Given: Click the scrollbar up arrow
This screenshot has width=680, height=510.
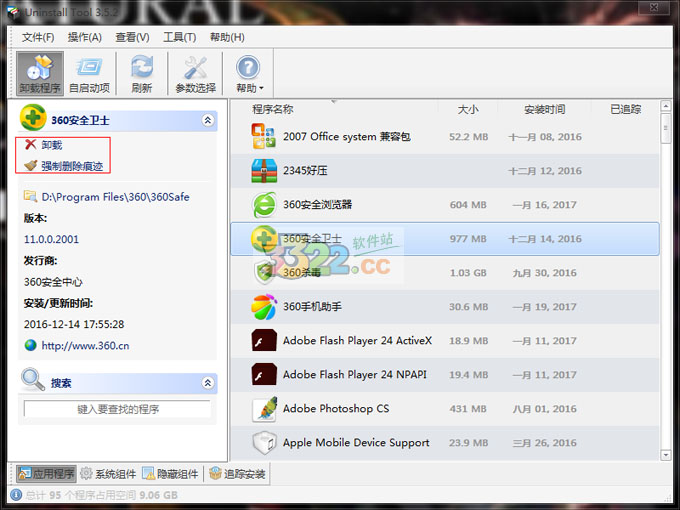Looking at the screenshot, I should tap(665, 105).
